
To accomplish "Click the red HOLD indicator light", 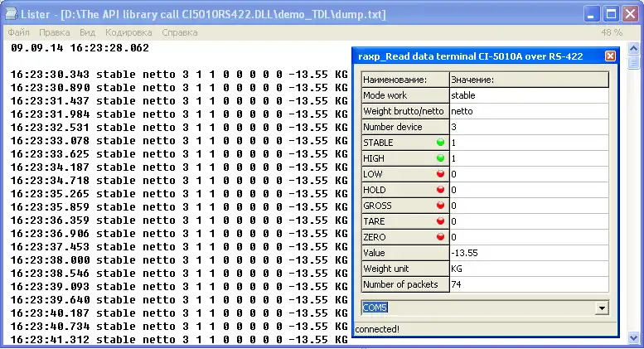I will coord(440,190).
